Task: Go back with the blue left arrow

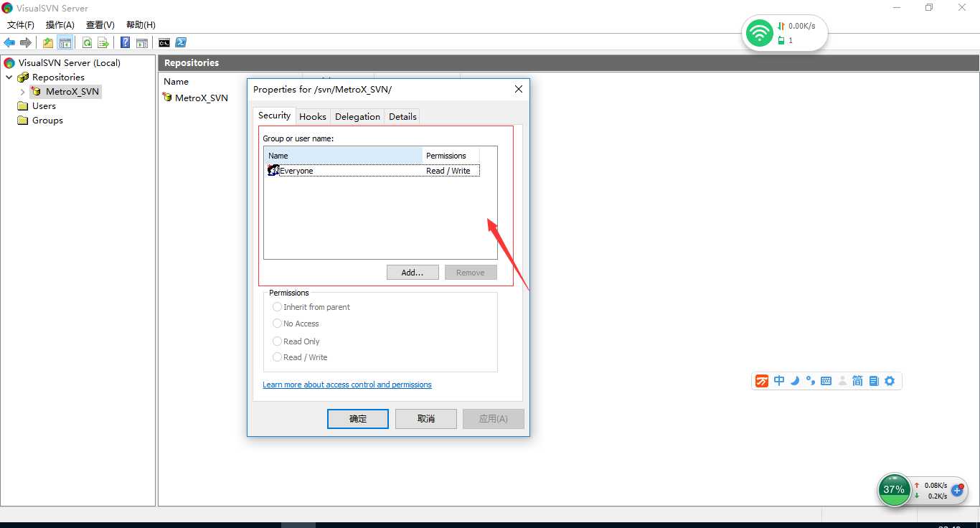Action: tap(9, 43)
